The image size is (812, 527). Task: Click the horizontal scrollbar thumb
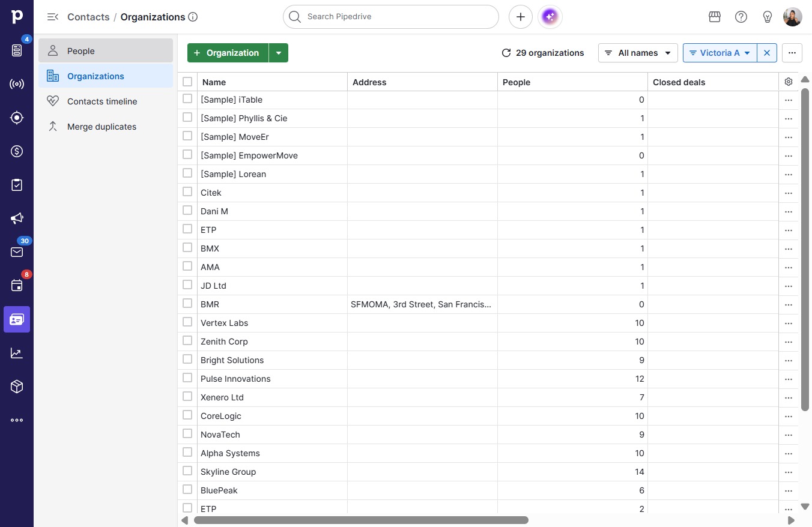point(361,520)
